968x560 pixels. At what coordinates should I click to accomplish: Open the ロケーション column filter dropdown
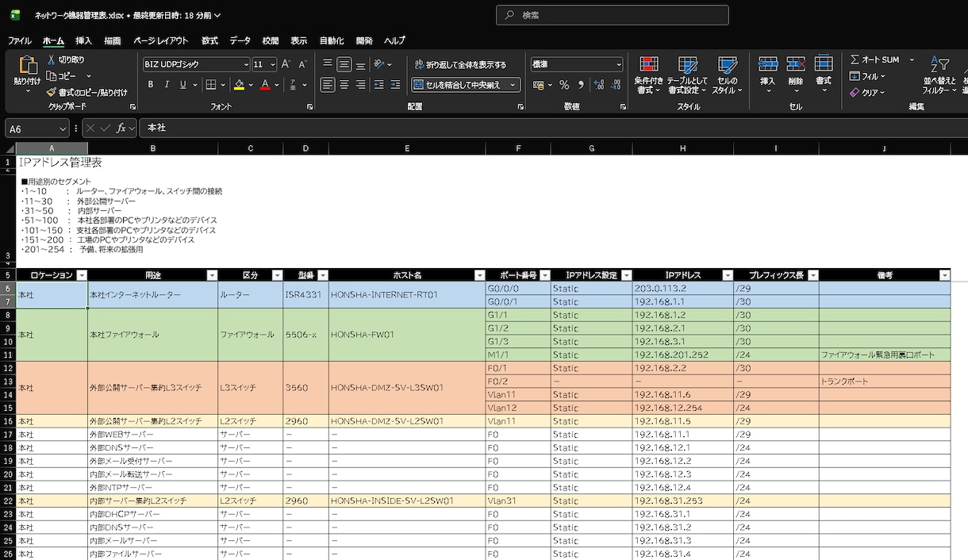(80, 275)
